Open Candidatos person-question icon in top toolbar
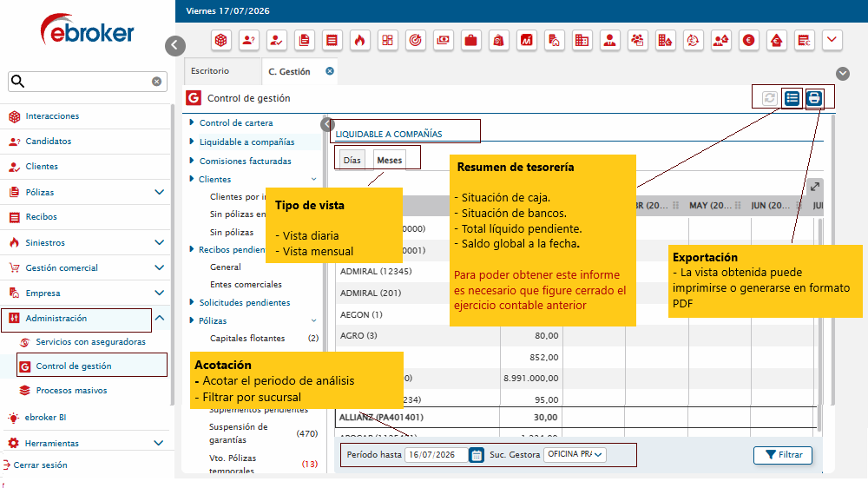The width and height of the screenshot is (868, 488). pos(248,41)
